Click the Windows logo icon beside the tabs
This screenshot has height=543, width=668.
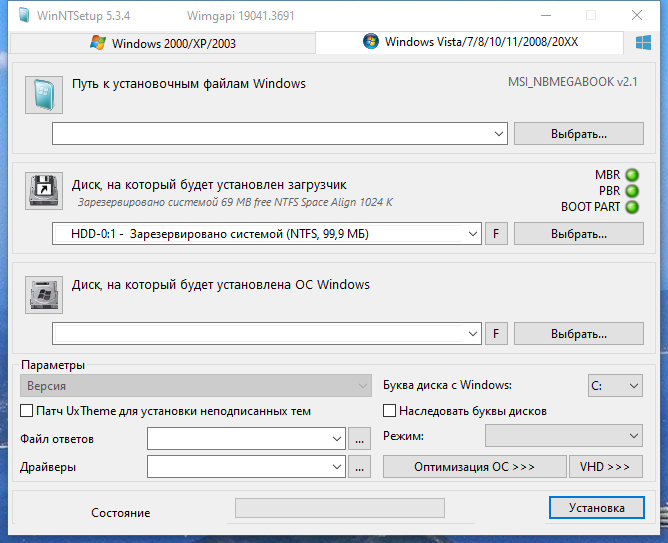[x=643, y=43]
